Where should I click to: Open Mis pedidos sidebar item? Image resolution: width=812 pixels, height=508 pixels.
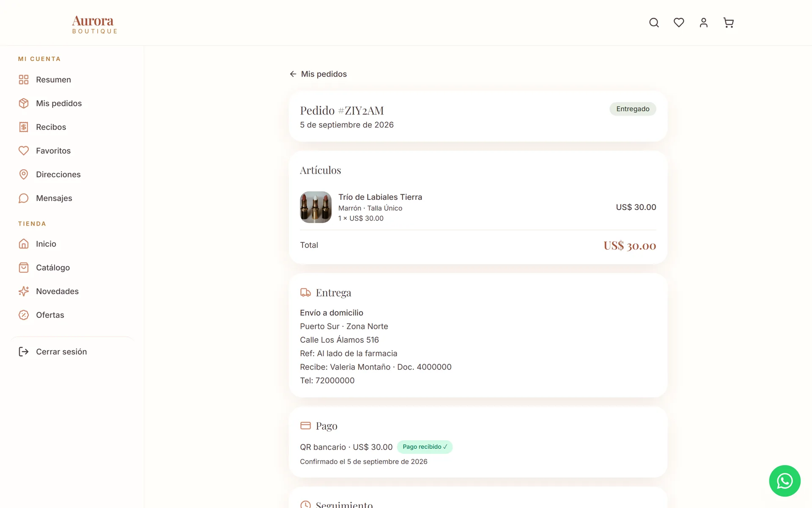(x=72, y=103)
